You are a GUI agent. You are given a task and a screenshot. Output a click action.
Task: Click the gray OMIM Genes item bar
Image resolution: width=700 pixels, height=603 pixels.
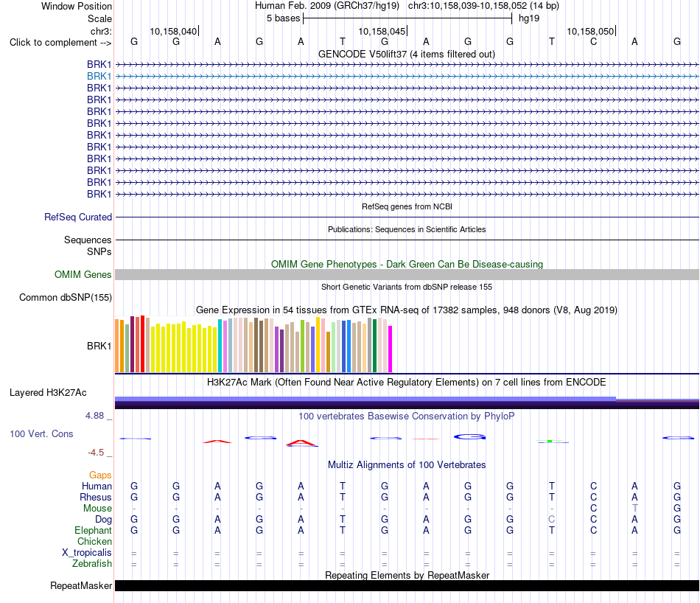pyautogui.click(x=407, y=275)
